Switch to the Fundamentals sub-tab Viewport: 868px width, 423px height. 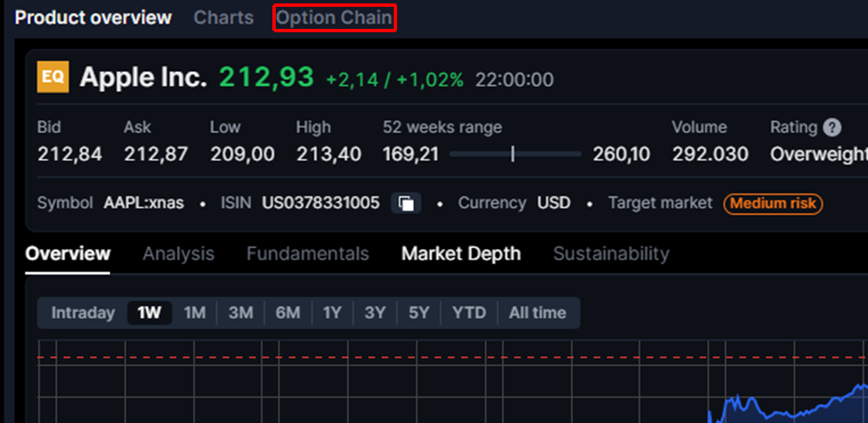pos(308,253)
